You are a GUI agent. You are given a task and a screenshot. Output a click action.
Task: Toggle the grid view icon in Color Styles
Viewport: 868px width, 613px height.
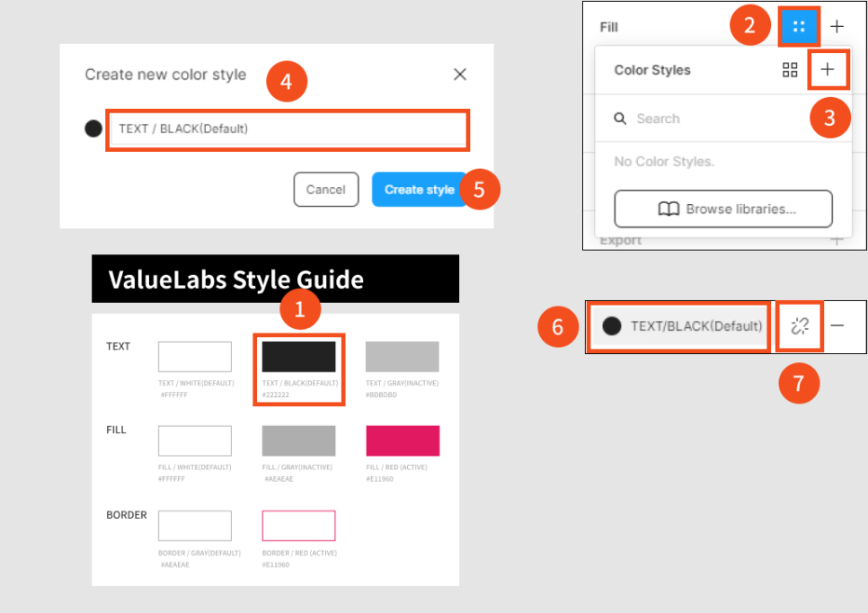tap(790, 70)
